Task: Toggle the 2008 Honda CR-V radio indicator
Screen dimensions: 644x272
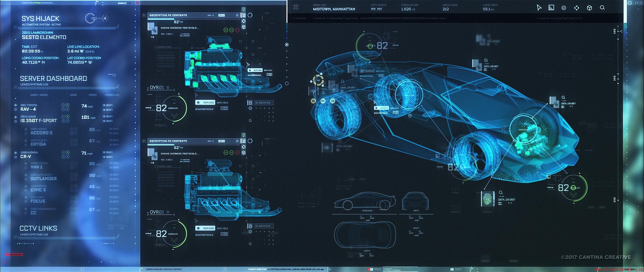Action: point(15,153)
